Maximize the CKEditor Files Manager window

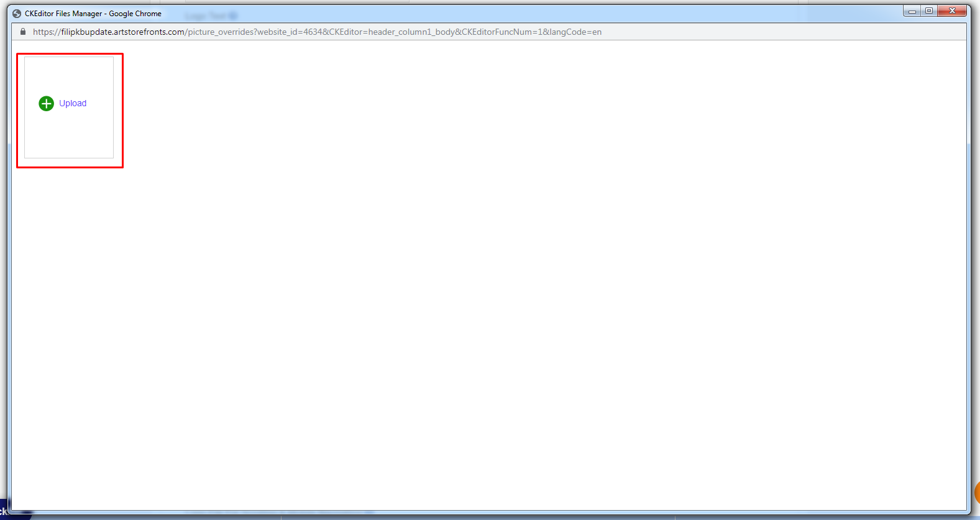click(929, 11)
